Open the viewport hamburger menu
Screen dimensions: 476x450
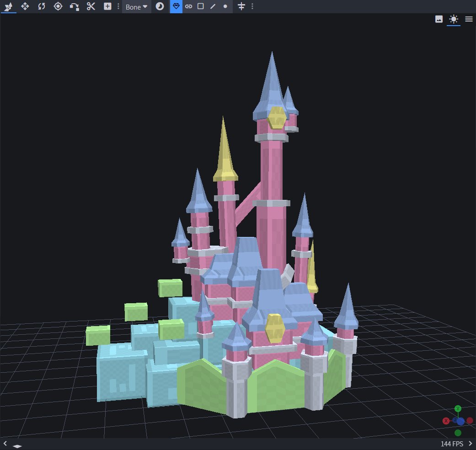point(469,19)
